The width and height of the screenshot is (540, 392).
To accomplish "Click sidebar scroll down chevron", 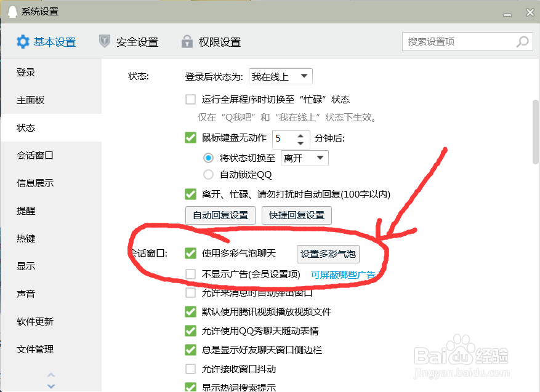I will (51, 386).
